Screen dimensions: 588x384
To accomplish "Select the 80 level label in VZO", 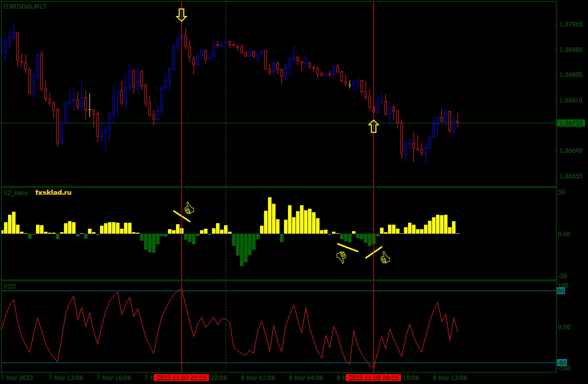I will point(561,291).
